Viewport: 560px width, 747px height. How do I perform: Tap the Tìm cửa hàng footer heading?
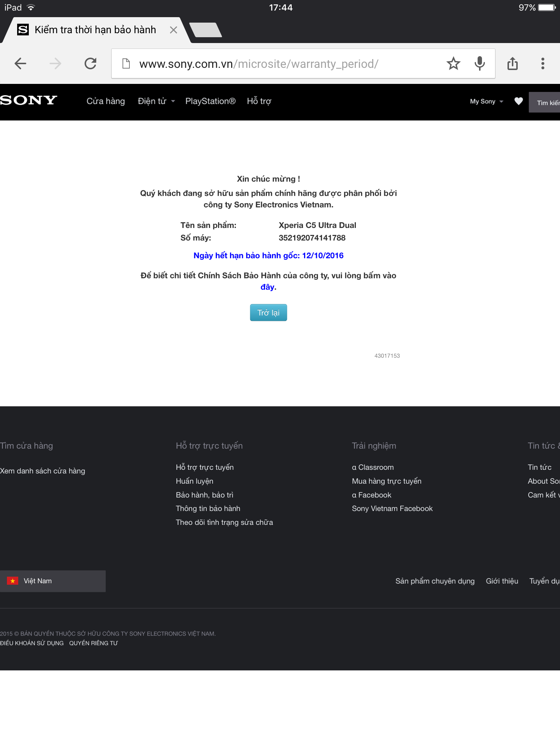pyautogui.click(x=27, y=446)
